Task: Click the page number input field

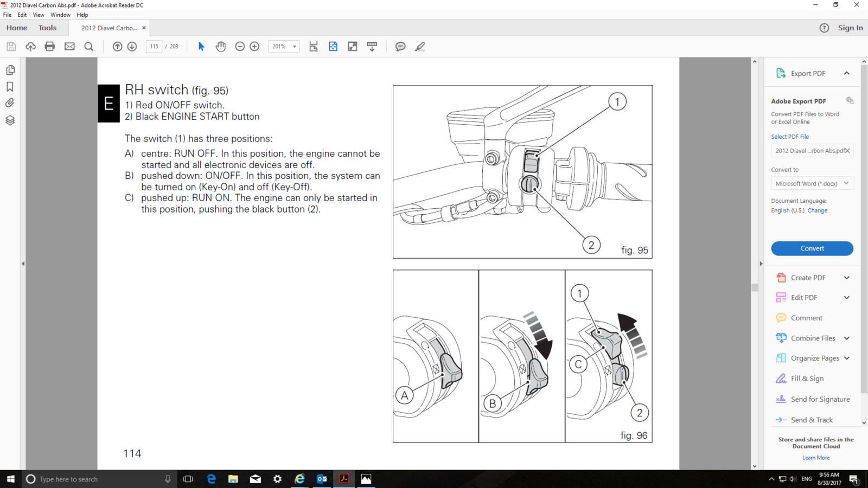Action: pyautogui.click(x=154, y=47)
